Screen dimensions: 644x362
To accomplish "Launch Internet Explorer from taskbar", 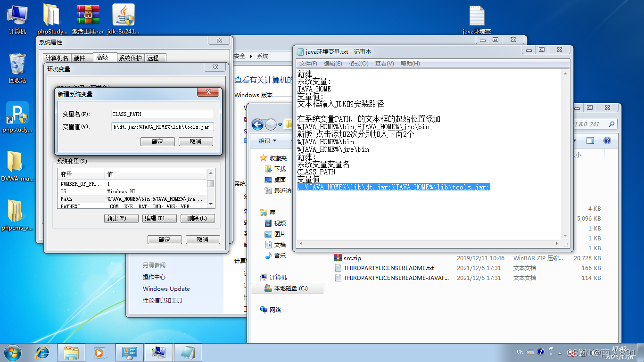I will click(x=43, y=353).
